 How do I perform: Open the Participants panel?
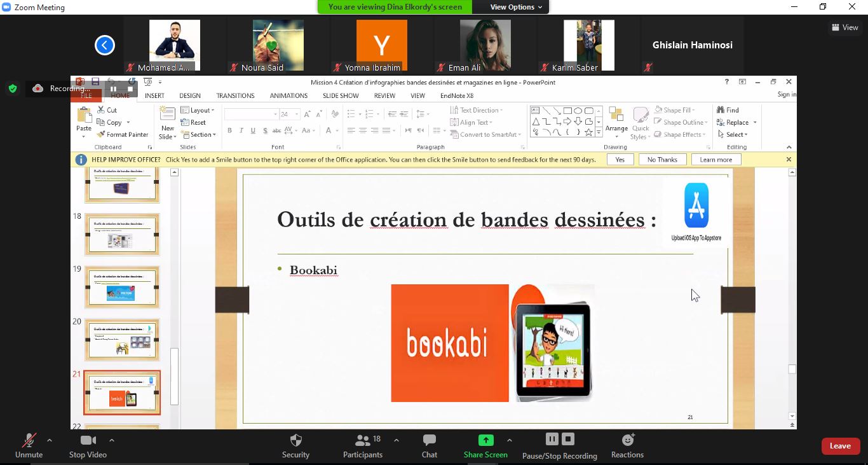[x=363, y=445]
